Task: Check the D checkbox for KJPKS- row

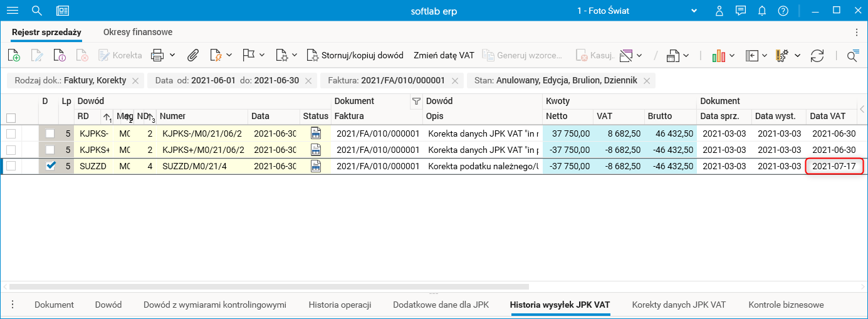Action: [x=50, y=133]
